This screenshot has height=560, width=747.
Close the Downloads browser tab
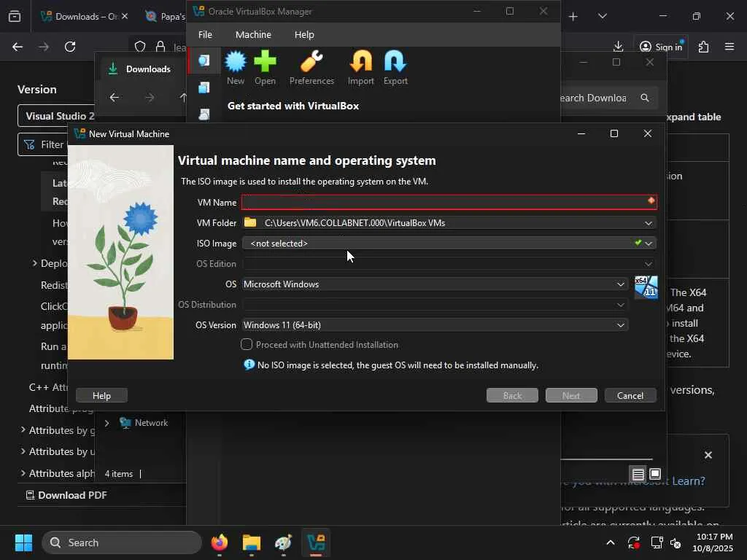pos(125,16)
